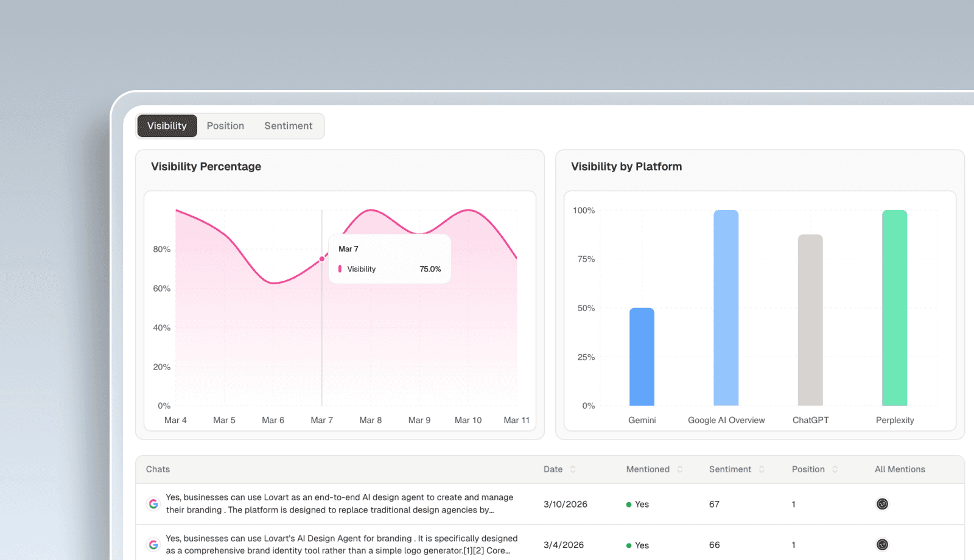Click the sentiment value 67
The image size is (974, 560).
714,505
